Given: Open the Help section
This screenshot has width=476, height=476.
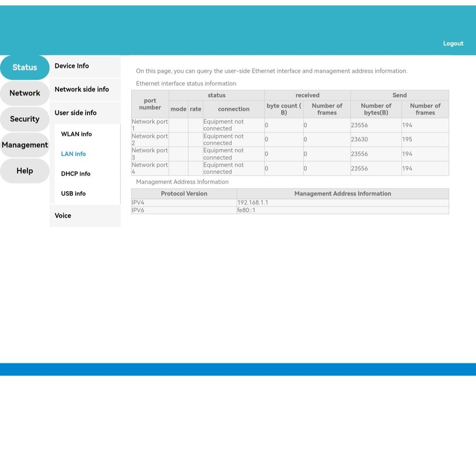Looking at the screenshot, I should pyautogui.click(x=25, y=171).
